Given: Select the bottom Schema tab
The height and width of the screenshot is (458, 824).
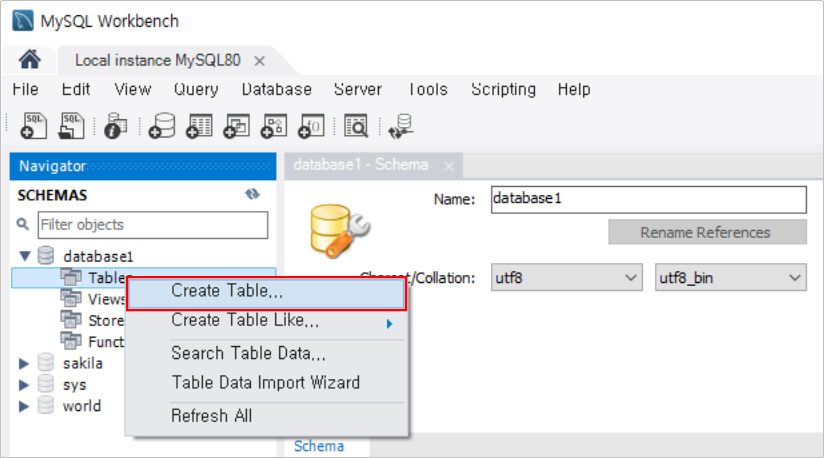Looking at the screenshot, I should click(319, 446).
